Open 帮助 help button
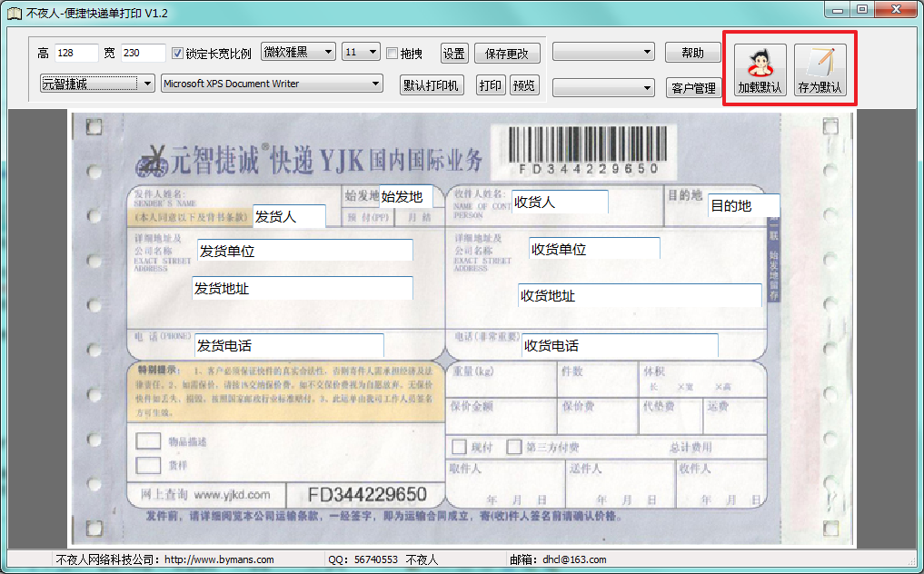Image resolution: width=924 pixels, height=574 pixels. pyautogui.click(x=693, y=53)
